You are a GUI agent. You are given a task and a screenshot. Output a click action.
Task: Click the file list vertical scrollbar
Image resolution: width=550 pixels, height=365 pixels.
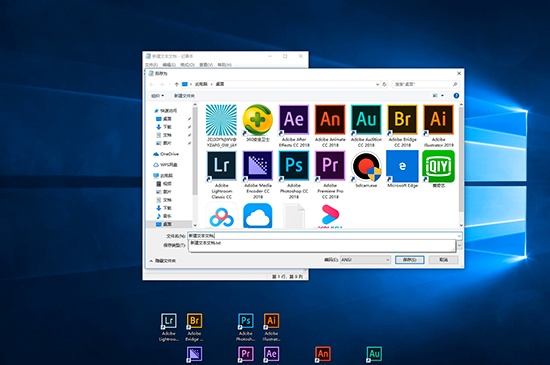tap(461, 165)
